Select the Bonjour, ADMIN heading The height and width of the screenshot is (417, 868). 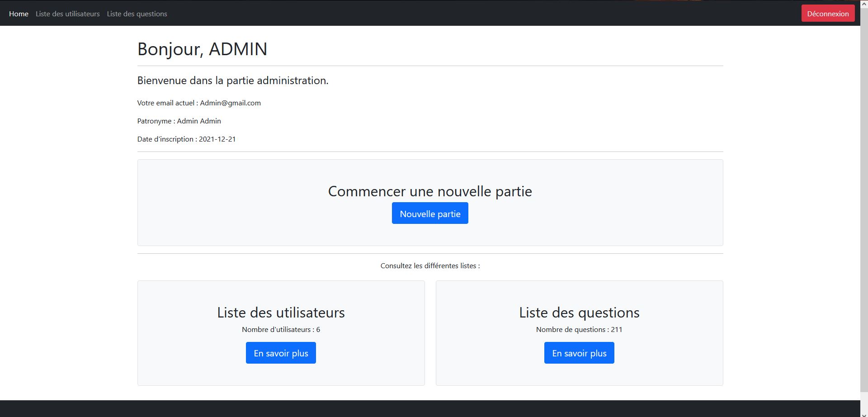point(202,49)
